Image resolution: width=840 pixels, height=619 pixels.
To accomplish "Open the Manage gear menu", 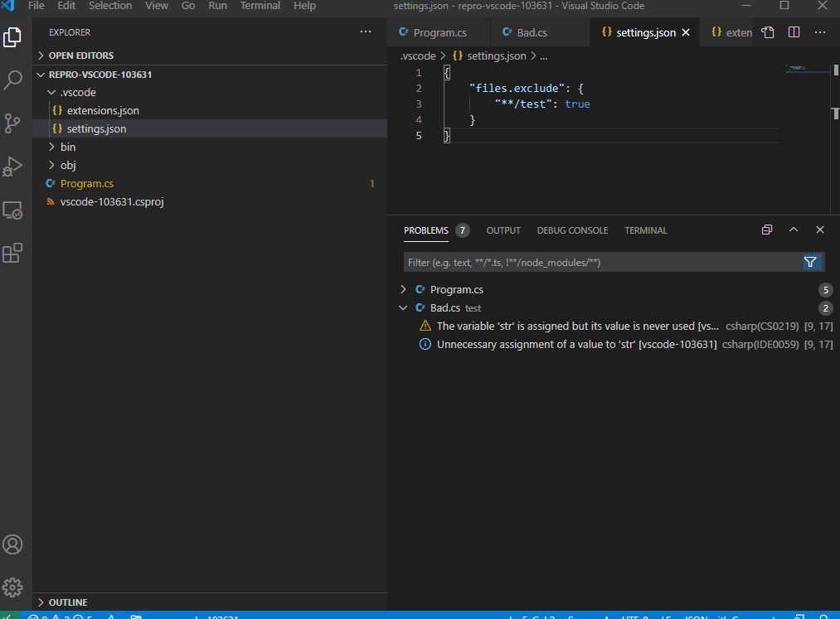I will coord(12,588).
